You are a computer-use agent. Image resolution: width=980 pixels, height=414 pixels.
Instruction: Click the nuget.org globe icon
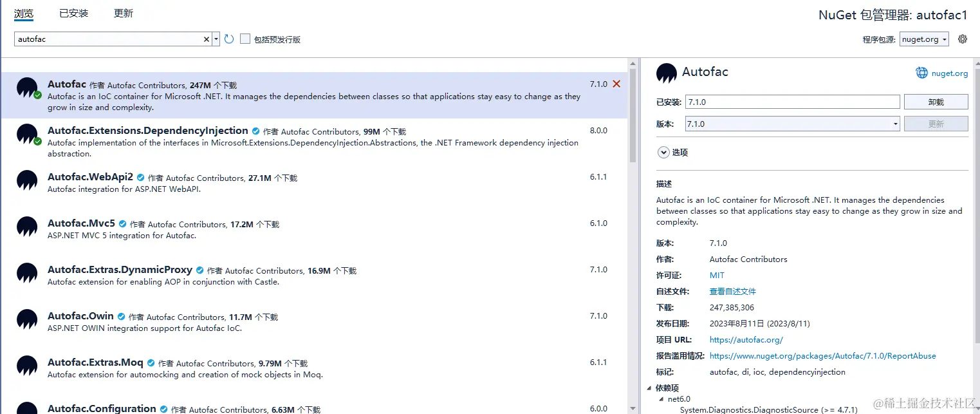pos(922,73)
